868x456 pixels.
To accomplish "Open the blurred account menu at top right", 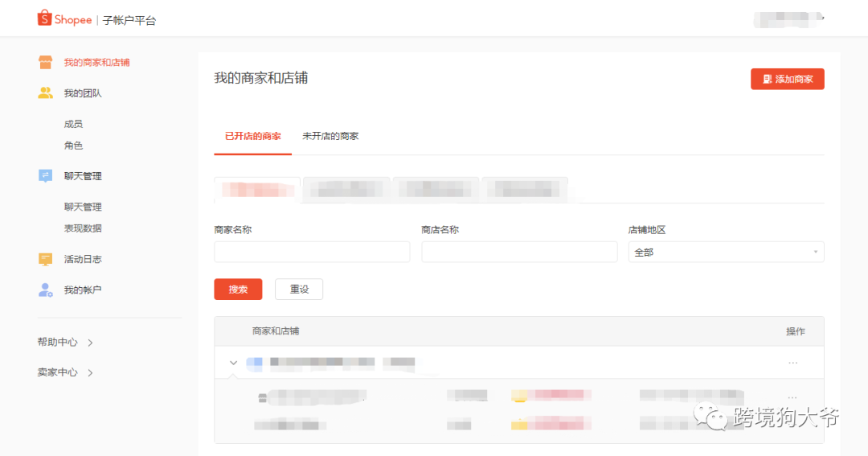I will (789, 19).
